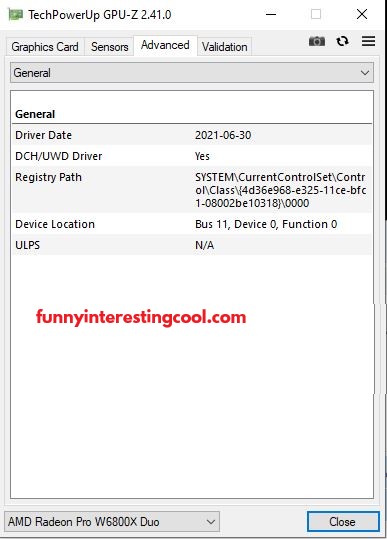Go to the Validation tab

tap(225, 47)
